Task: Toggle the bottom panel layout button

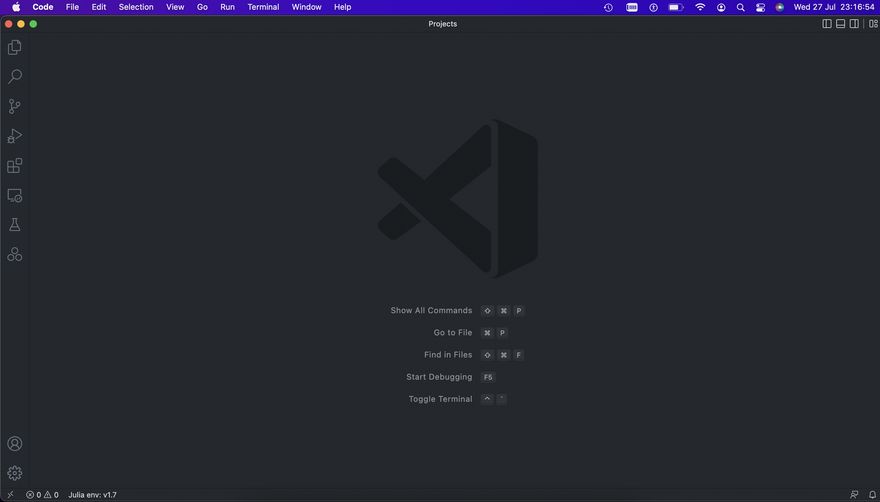Action: 841,24
